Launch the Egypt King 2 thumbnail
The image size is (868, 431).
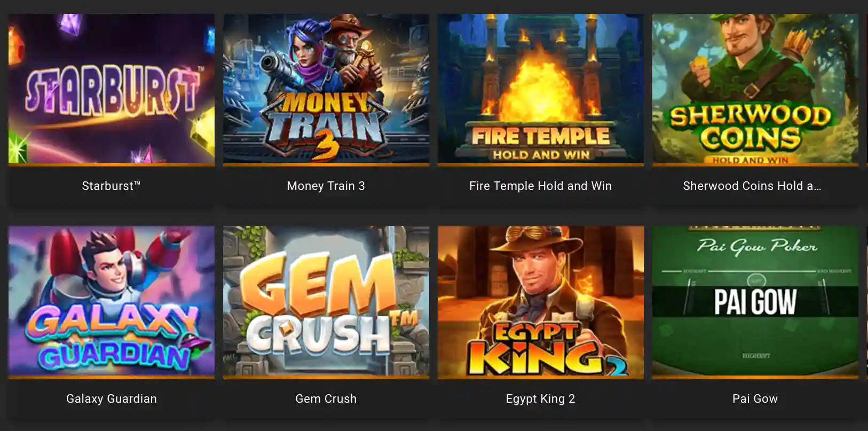[540, 301]
